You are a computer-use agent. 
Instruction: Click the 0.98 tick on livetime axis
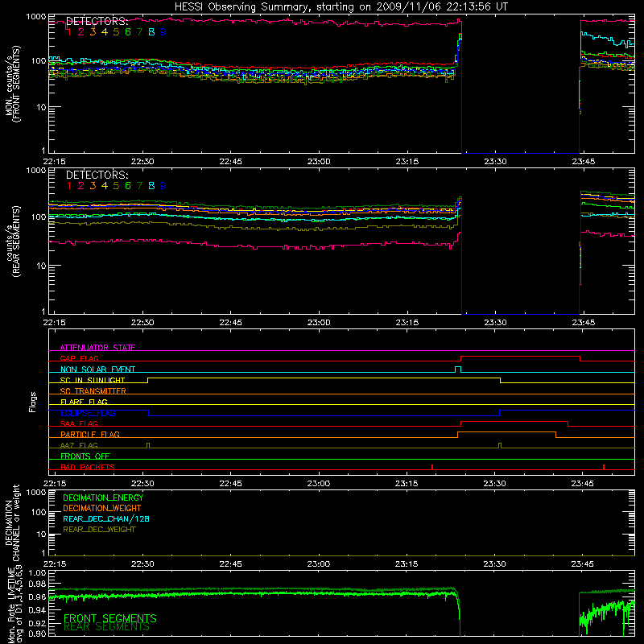[37, 584]
